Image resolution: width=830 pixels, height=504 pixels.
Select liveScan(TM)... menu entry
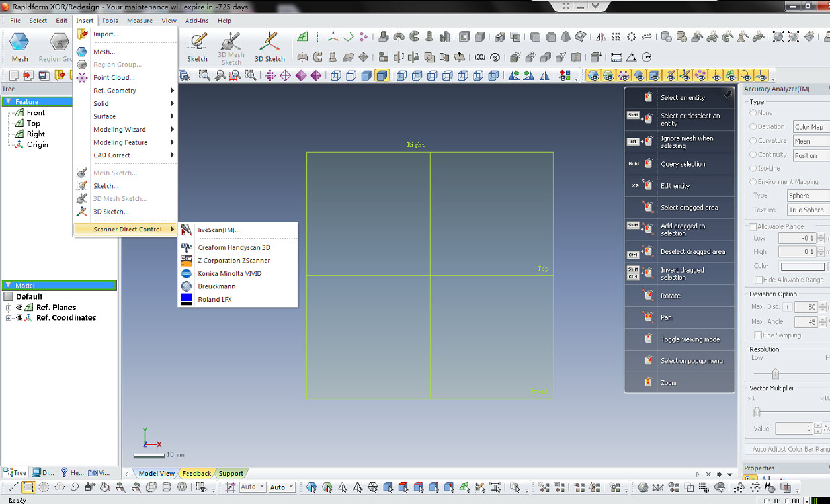[x=238, y=230]
